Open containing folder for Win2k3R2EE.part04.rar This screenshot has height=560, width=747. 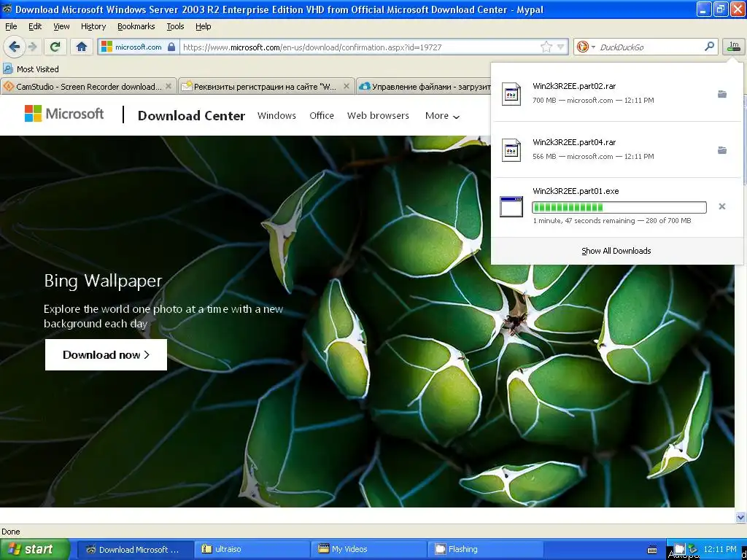721,150
